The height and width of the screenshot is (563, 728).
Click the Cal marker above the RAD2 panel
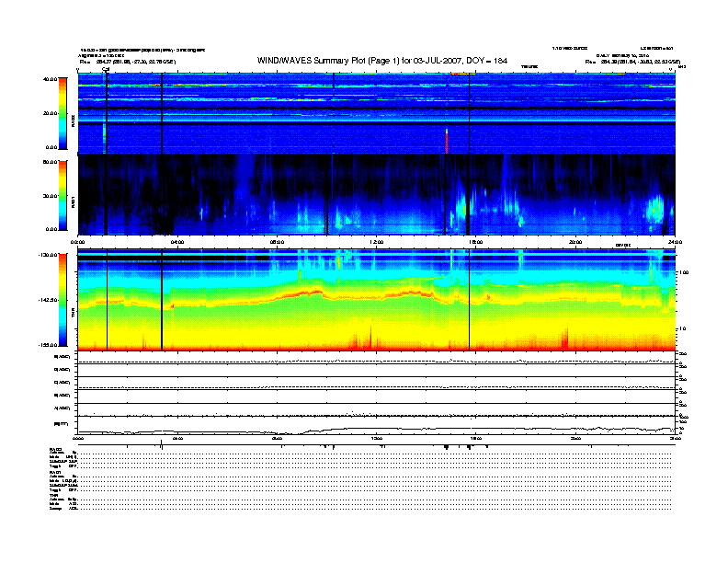106,70
